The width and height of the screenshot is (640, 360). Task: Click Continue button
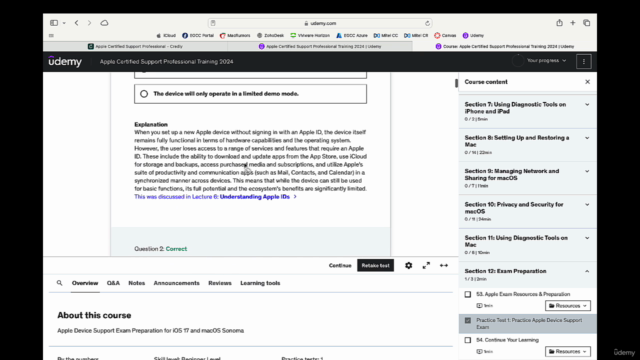point(340,266)
